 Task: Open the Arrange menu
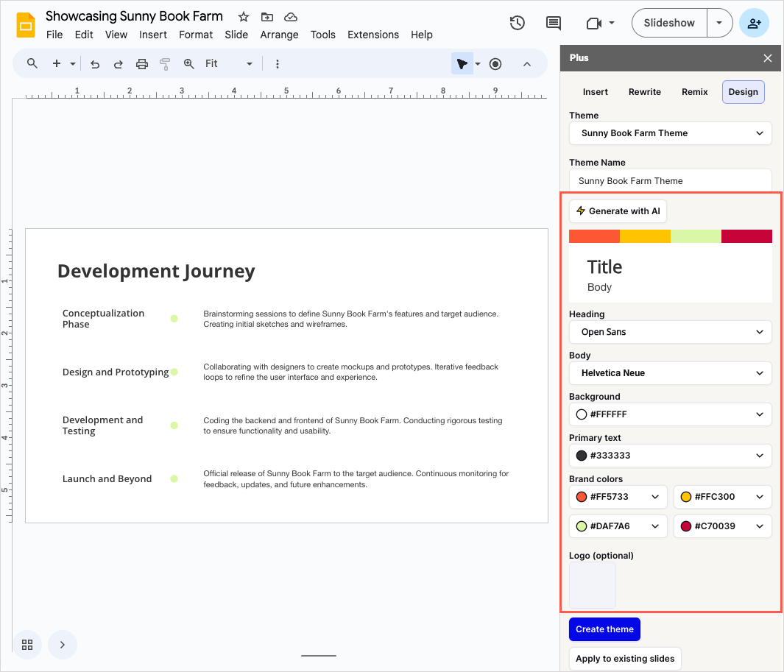pos(279,35)
